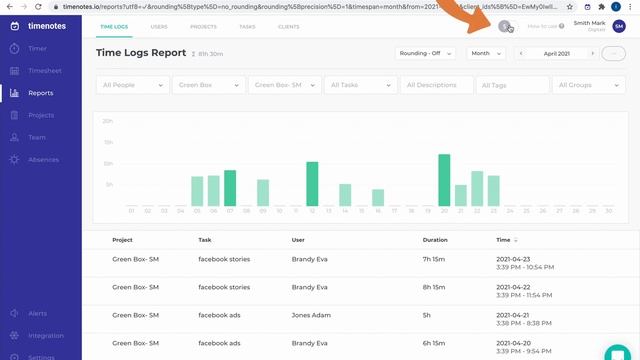Click the calendar extension icon in browser toolbar
Screen dimensions: 640x360
pyautogui.click(x=587, y=7)
